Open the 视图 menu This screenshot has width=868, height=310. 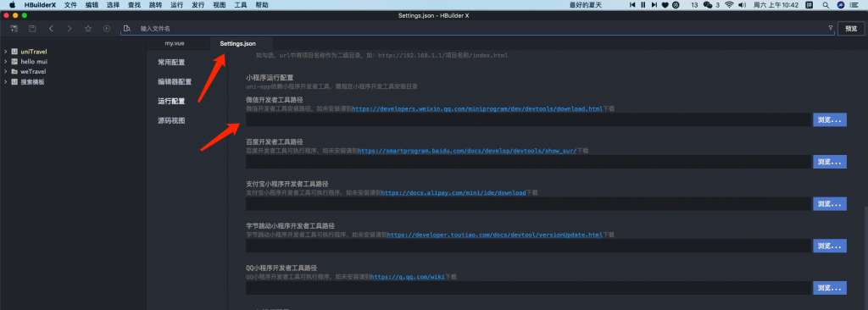(x=220, y=4)
